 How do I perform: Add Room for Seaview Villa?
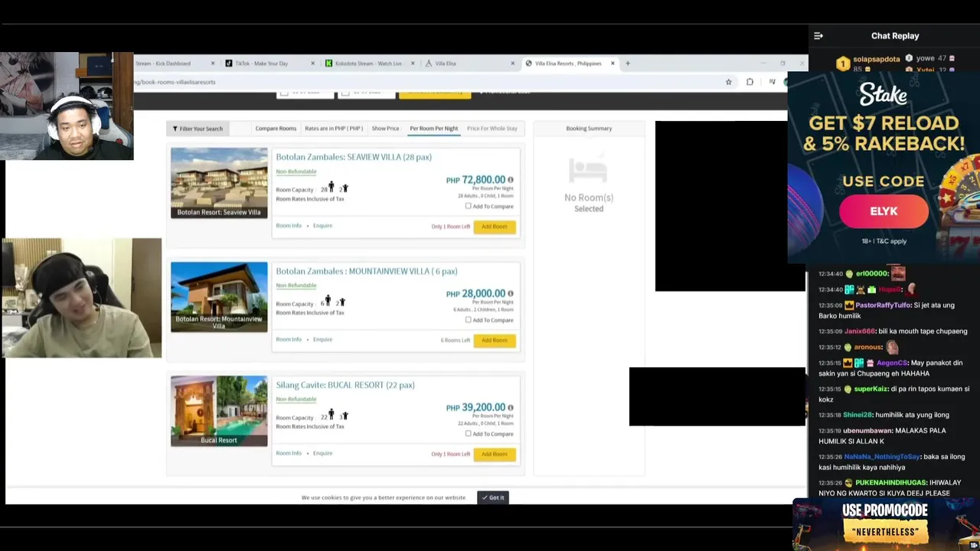coord(495,227)
